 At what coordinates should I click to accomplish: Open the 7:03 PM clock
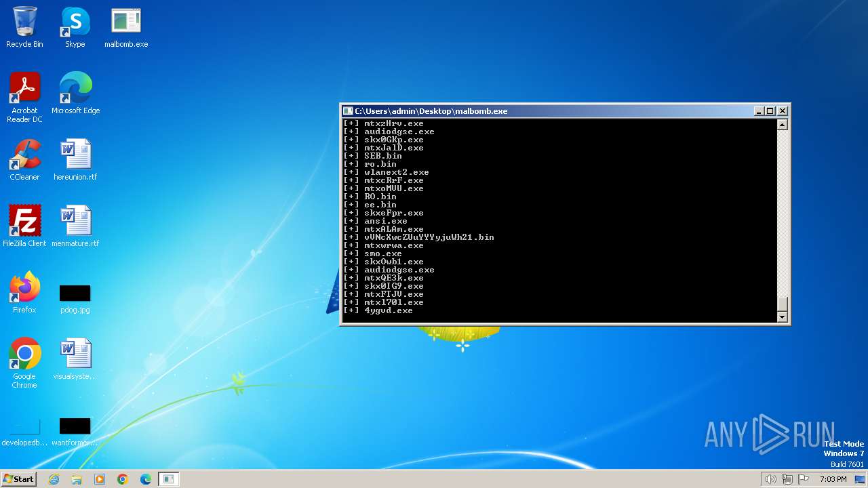click(x=833, y=479)
